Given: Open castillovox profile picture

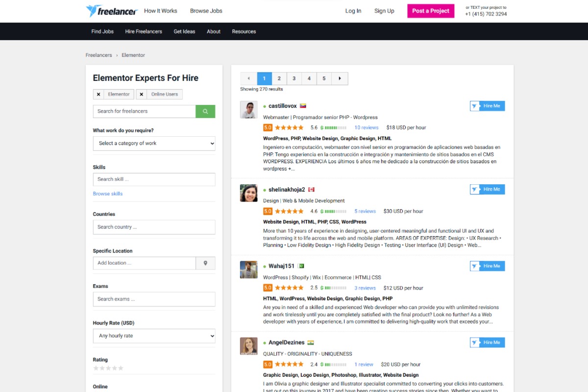Looking at the screenshot, I should [249, 110].
